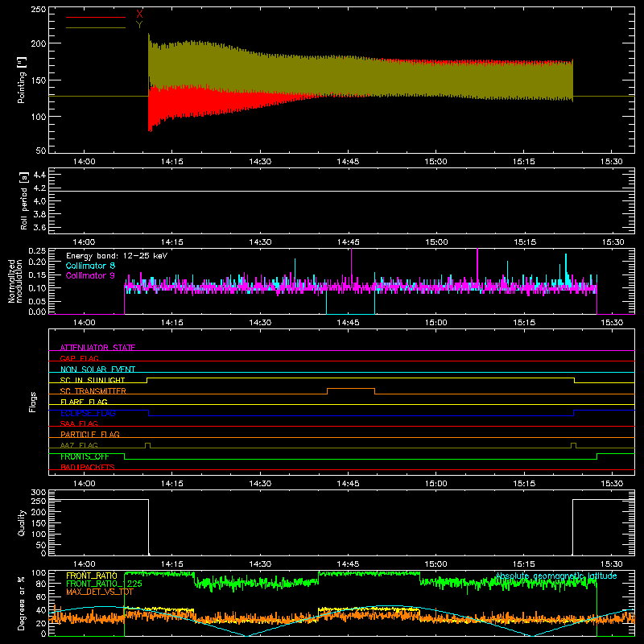644x644 pixels.
Task: Click the magenta 'Collimator 9' legend entry
Action: click(x=90, y=275)
